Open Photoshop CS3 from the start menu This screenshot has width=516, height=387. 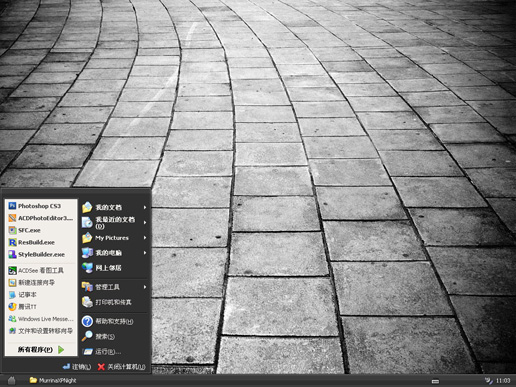click(41, 206)
